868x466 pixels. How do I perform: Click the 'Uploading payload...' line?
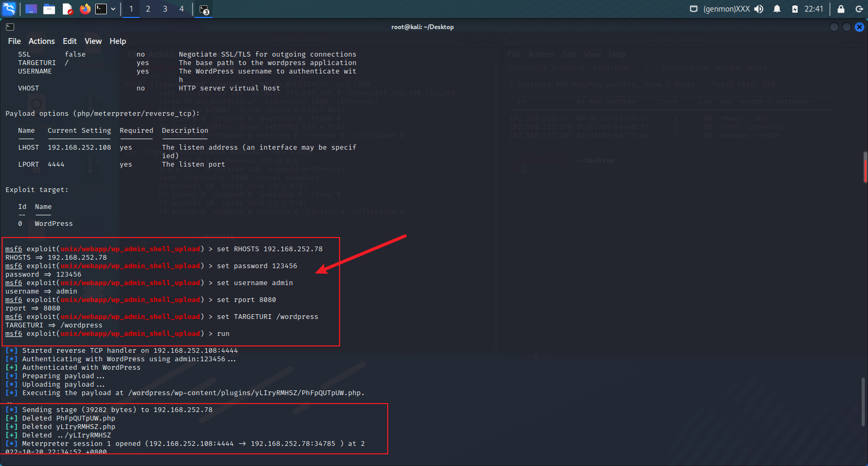pos(55,385)
